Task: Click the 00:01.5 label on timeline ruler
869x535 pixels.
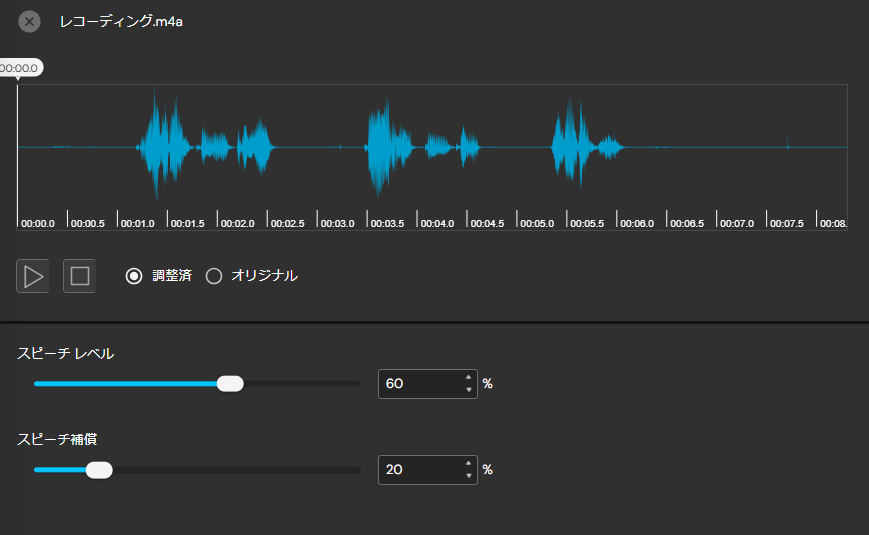Action: (187, 223)
